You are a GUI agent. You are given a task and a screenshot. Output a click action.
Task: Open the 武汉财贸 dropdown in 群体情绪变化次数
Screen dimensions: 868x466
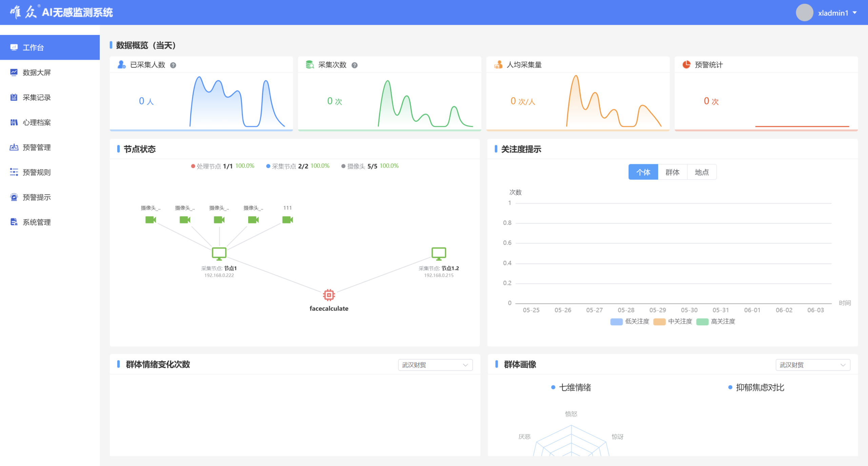(x=435, y=365)
